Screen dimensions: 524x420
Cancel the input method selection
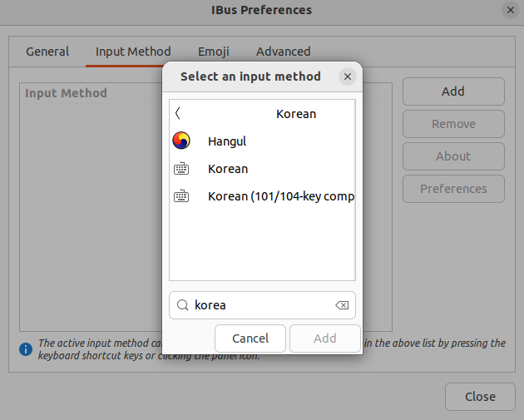250,338
